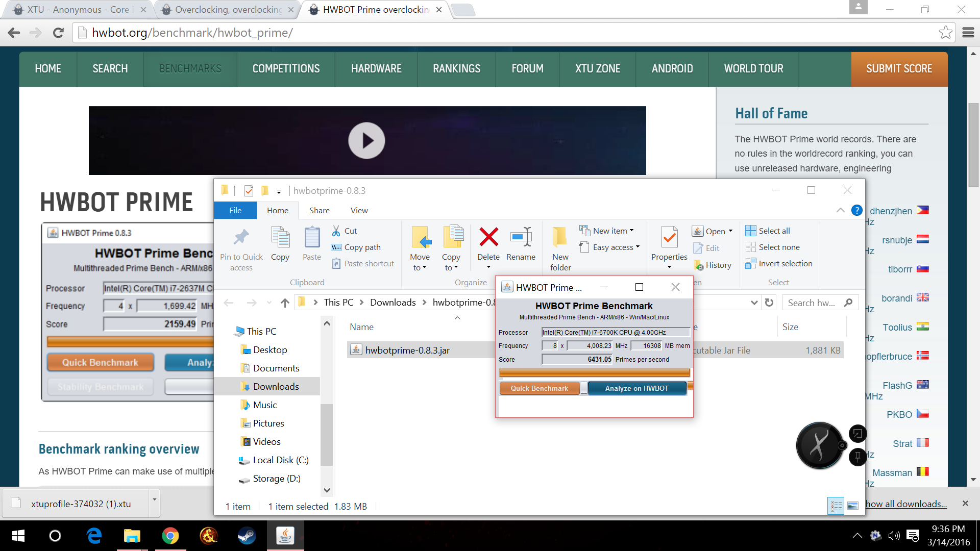Bookmark this page with star icon
Viewport: 980px width, 551px height.
point(945,33)
